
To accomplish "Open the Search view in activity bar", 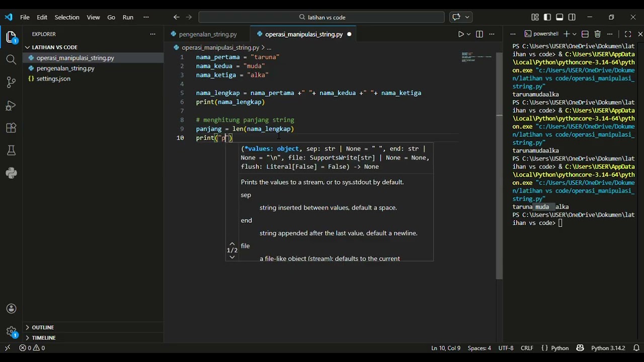I will (11, 60).
